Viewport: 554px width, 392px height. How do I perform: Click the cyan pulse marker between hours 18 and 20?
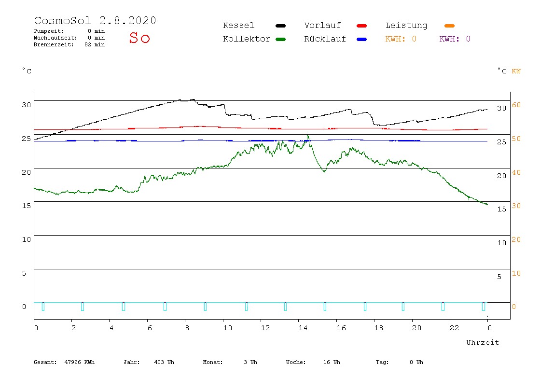403,307
